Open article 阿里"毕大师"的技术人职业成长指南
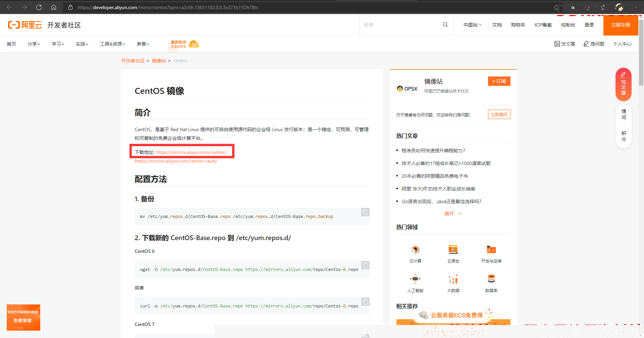This screenshot has height=338, width=644. click(x=438, y=189)
